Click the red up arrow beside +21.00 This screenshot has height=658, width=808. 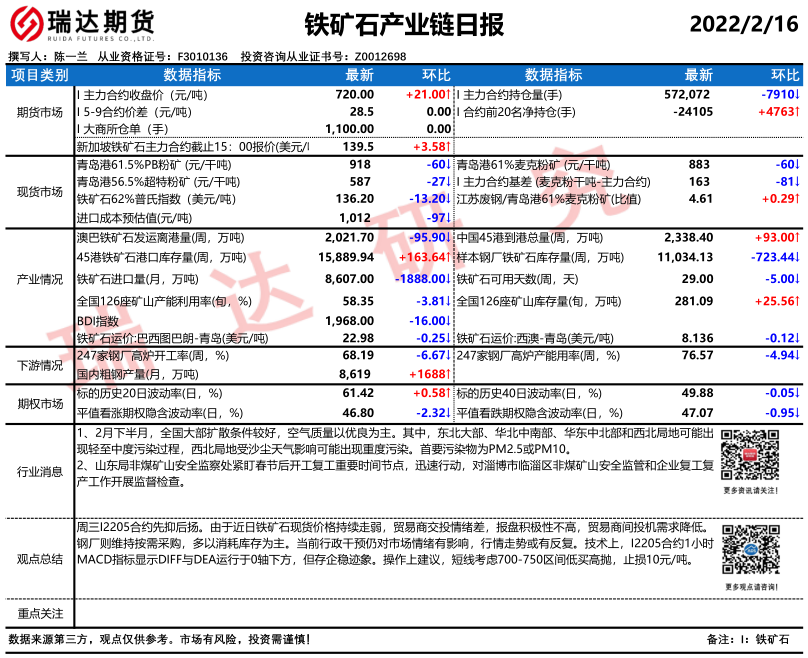pyautogui.click(x=449, y=94)
